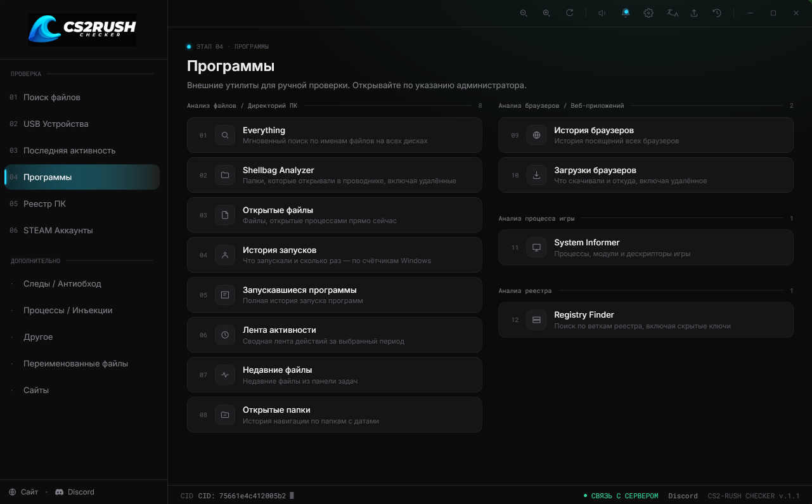
Task: Open История браузеров utility
Action: click(646, 135)
